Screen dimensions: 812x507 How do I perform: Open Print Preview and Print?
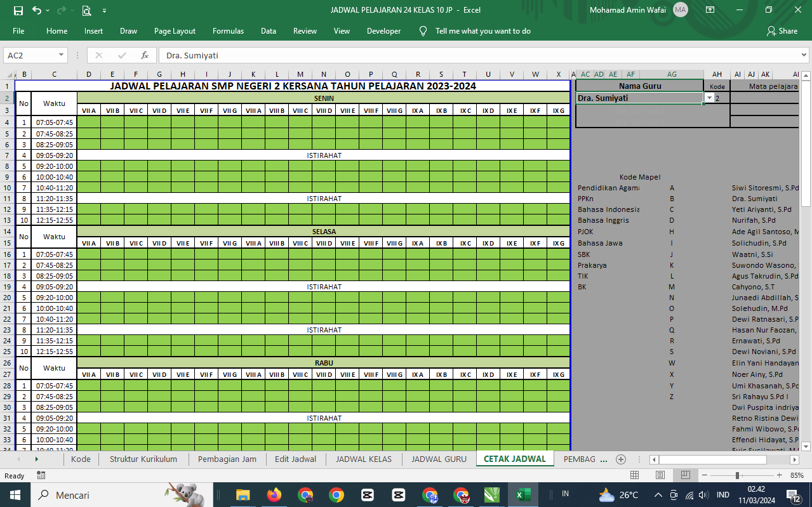coord(86,10)
